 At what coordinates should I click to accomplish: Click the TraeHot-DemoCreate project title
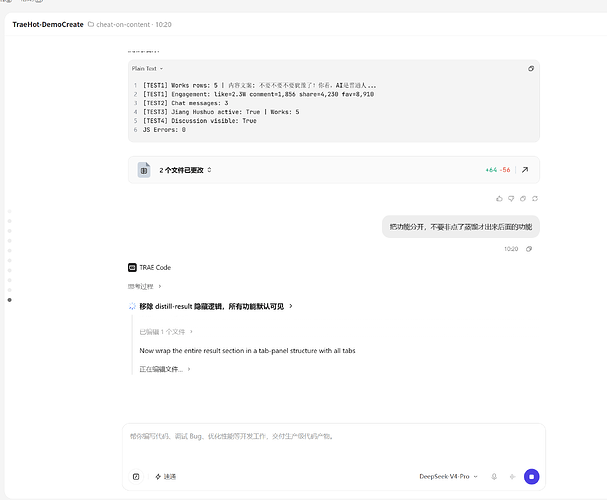[48, 24]
